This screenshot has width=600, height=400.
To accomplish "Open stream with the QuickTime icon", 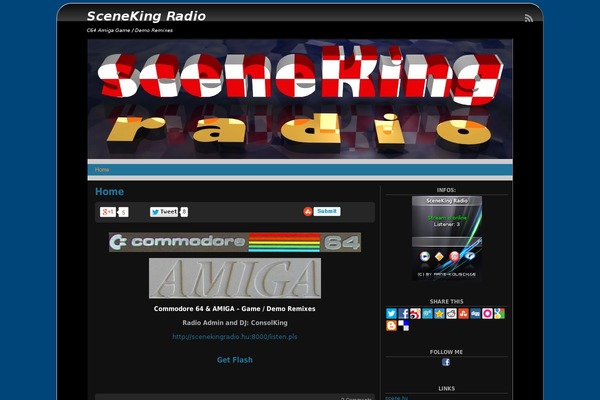I will point(470,256).
